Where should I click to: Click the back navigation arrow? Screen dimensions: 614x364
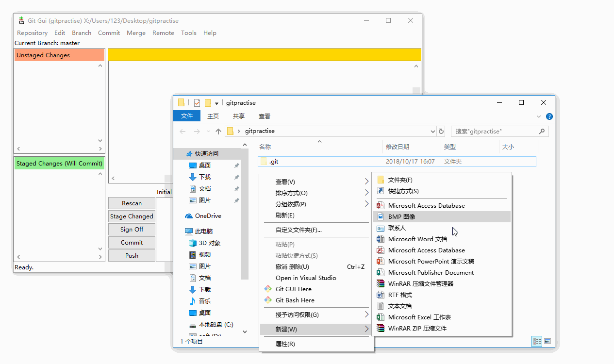tap(183, 131)
